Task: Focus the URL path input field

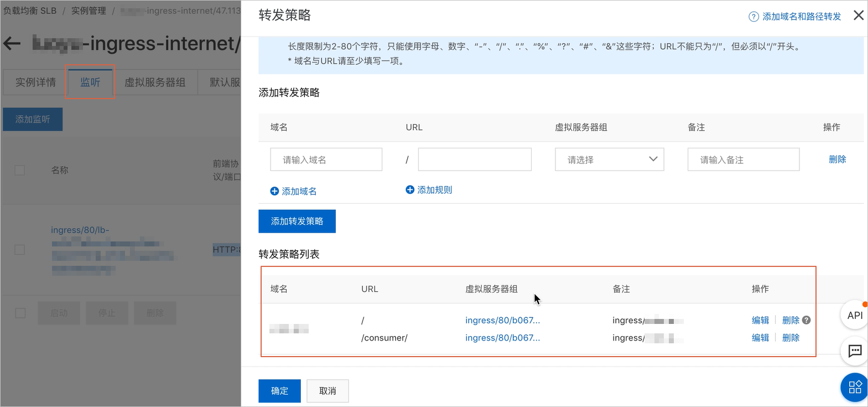Action: coord(475,159)
